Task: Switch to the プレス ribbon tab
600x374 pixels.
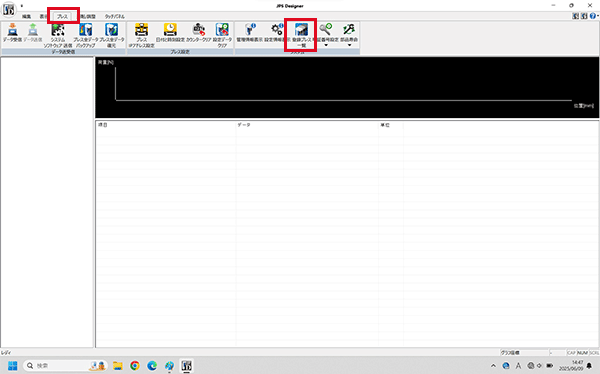Action: [62, 16]
